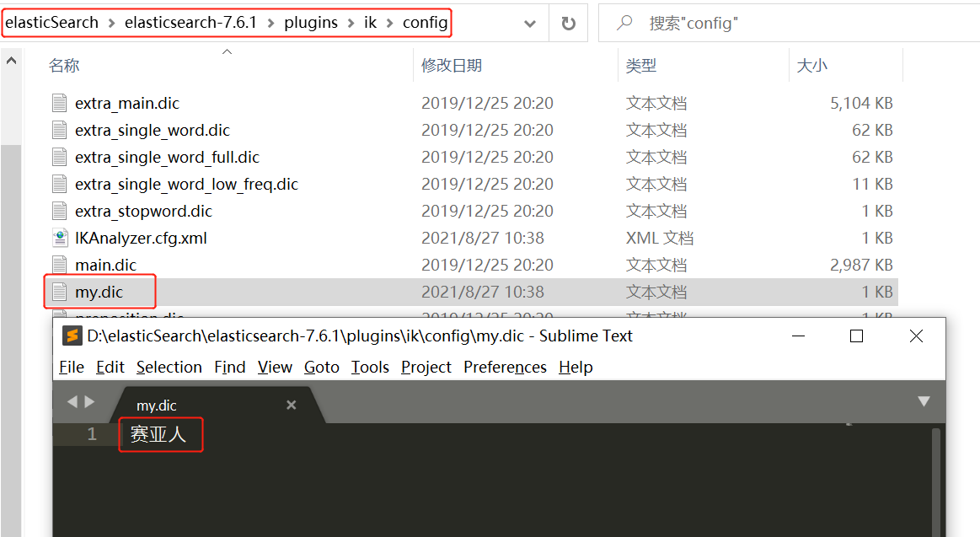
Task: Close the my.dic tab in Sublime Text
Action: [x=292, y=405]
